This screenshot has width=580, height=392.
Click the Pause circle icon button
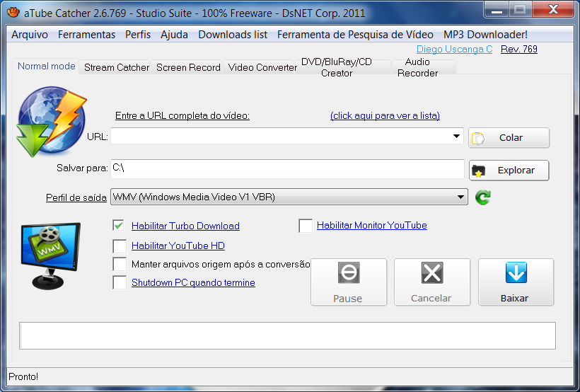pos(349,282)
